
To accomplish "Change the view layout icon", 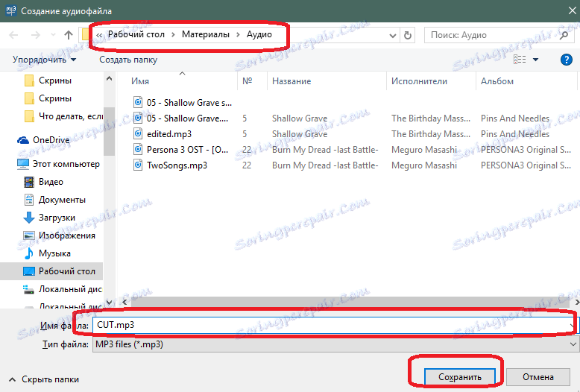I will coord(520,59).
